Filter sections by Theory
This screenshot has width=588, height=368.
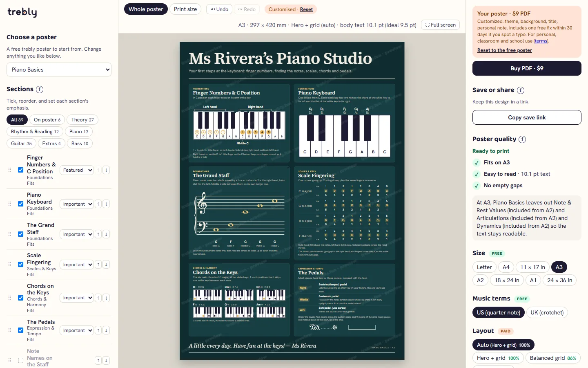[82, 120]
